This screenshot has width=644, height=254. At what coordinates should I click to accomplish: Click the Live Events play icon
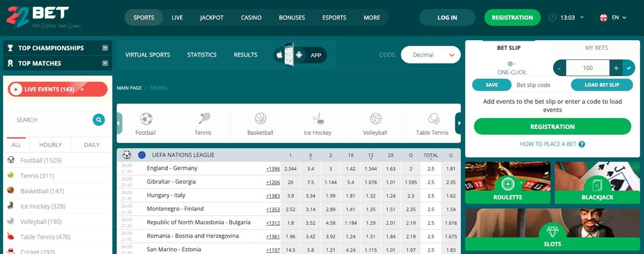pyautogui.click(x=16, y=89)
